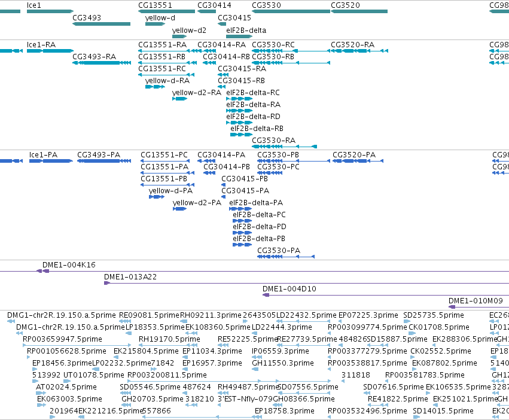Select the EK063003.5prime EST label
The height and width of the screenshot is (420, 509).
coord(69,399)
